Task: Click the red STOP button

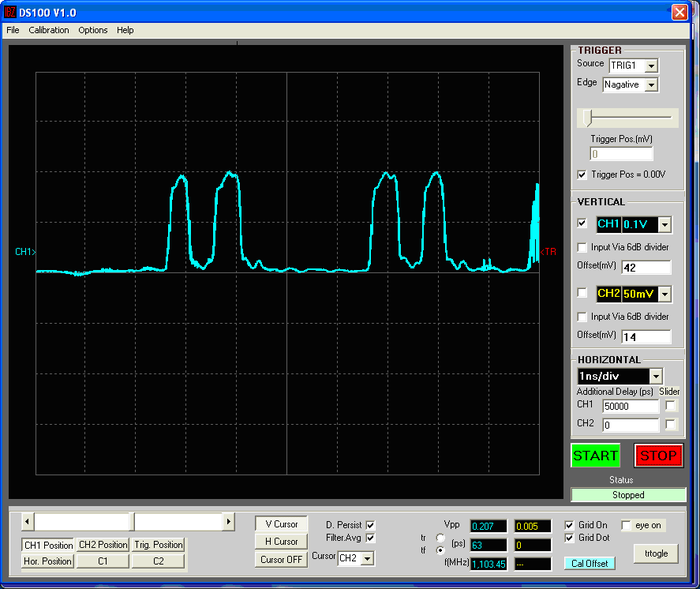Action: tap(658, 455)
